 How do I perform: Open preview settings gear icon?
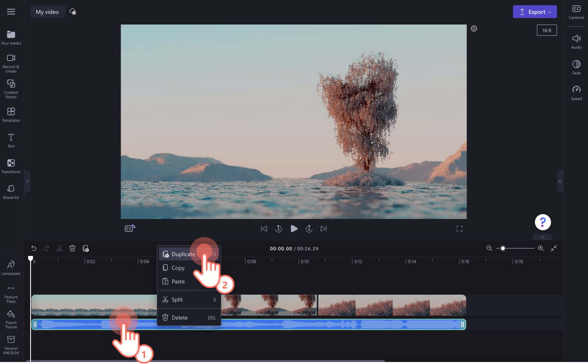[x=474, y=29]
